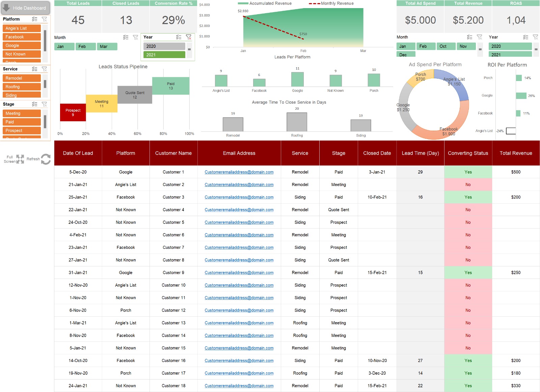The image size is (540, 392).
Task: Open Customer 1 email address link
Action: tap(239, 172)
